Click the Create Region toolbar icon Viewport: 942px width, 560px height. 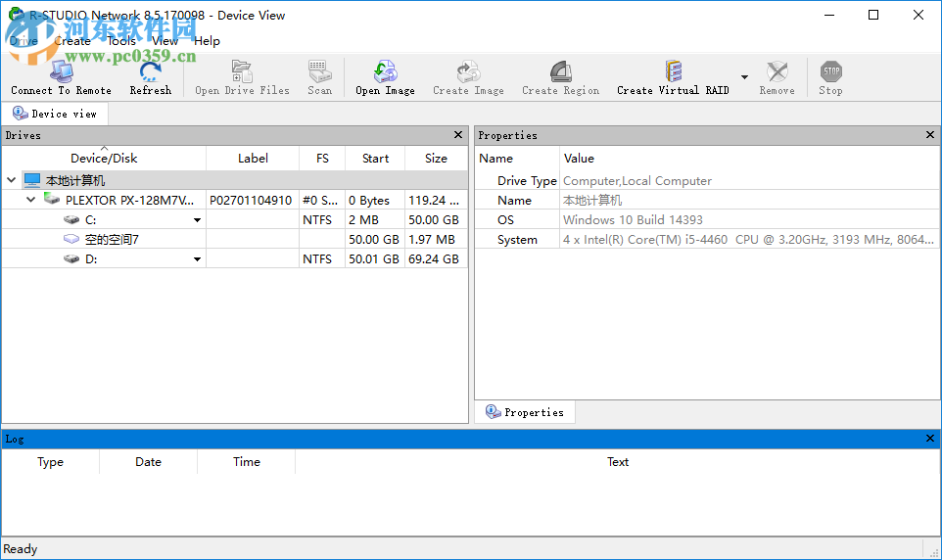click(560, 72)
